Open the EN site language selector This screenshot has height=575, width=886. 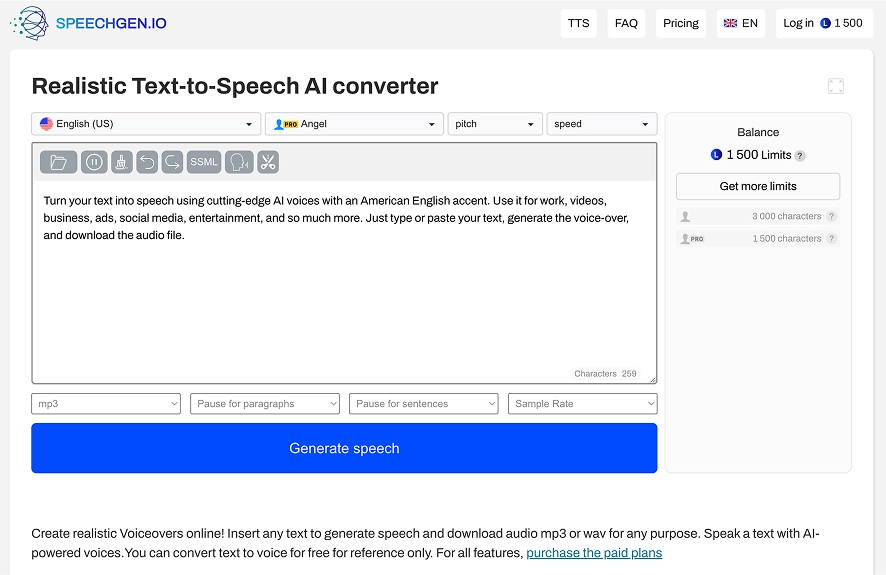click(x=741, y=24)
